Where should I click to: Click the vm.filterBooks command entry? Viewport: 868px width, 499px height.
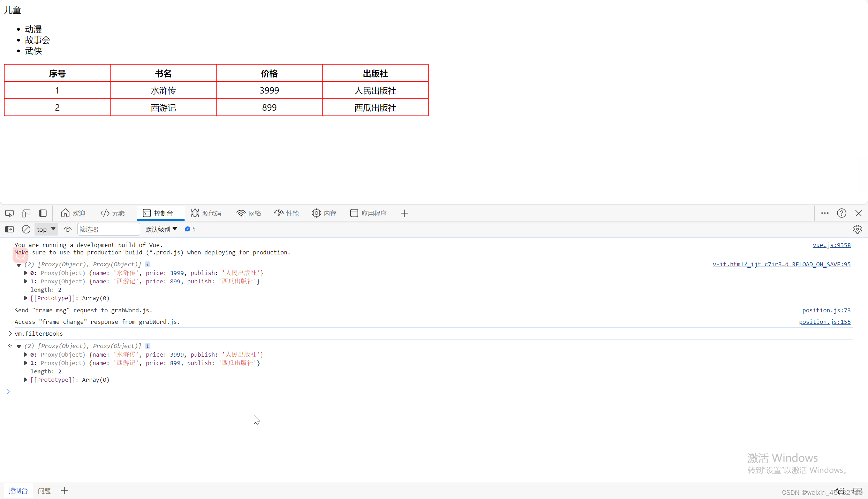[39, 334]
